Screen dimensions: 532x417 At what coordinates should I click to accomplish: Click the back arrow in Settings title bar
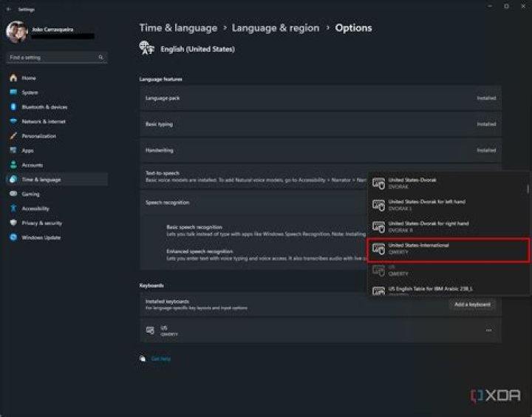(9, 9)
